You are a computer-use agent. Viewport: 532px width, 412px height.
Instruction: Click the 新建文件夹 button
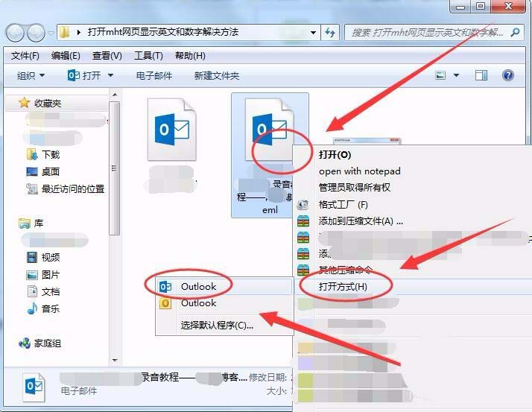point(216,75)
